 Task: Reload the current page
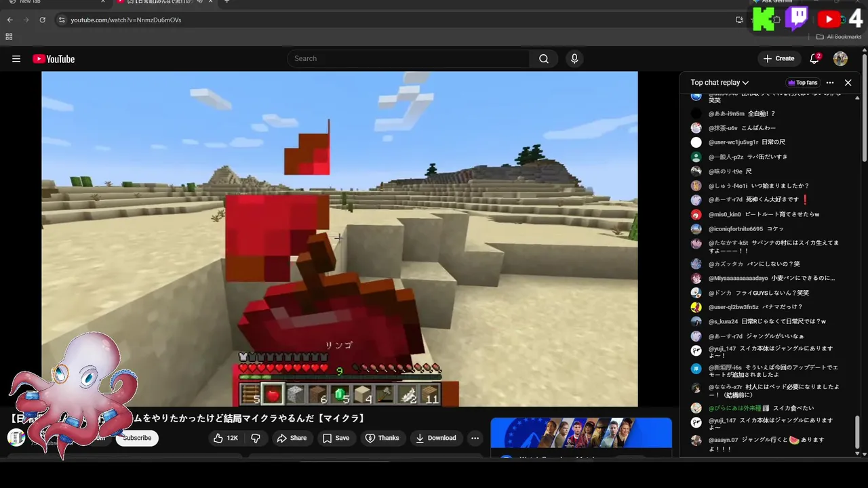click(x=42, y=20)
